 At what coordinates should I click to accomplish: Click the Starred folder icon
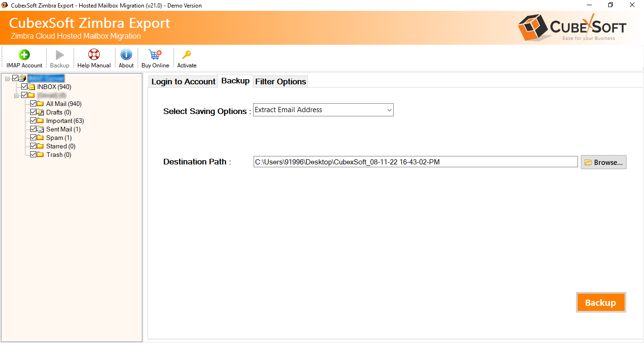point(40,146)
